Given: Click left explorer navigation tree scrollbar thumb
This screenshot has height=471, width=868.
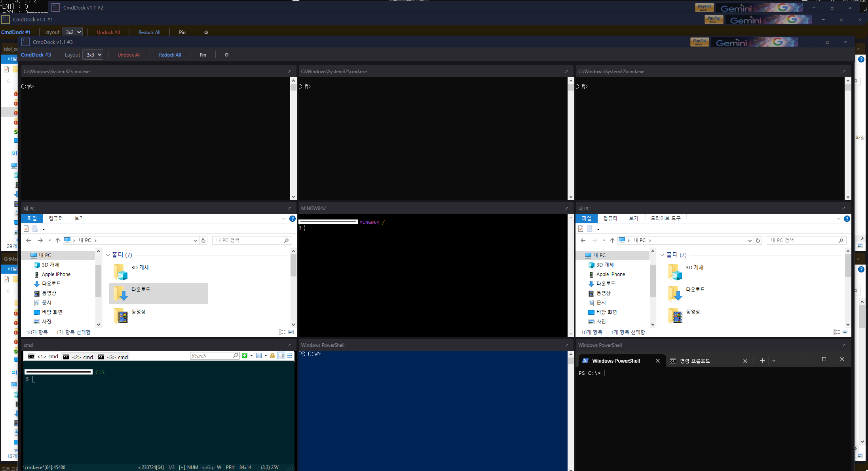Looking at the screenshot, I should [x=98, y=281].
